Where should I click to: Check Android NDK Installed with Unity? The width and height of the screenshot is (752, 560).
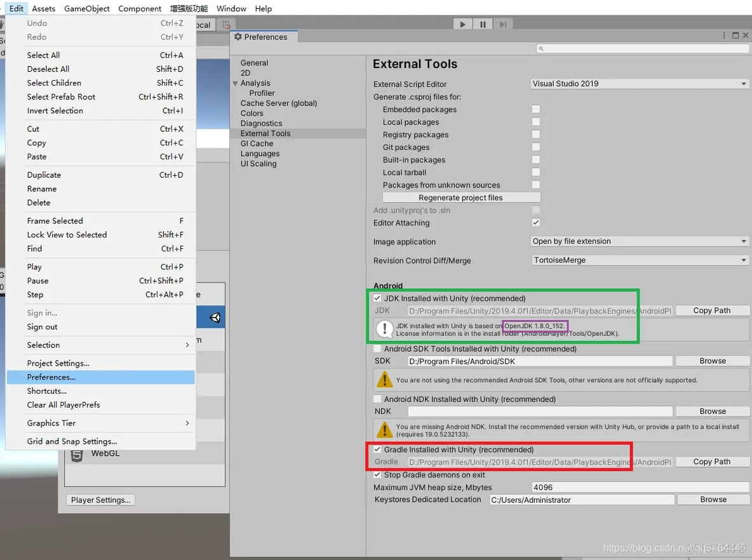click(377, 399)
